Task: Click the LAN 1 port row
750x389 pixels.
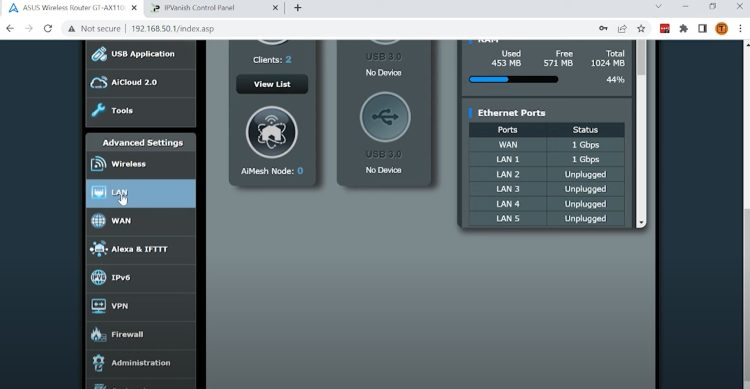Action: click(x=546, y=159)
